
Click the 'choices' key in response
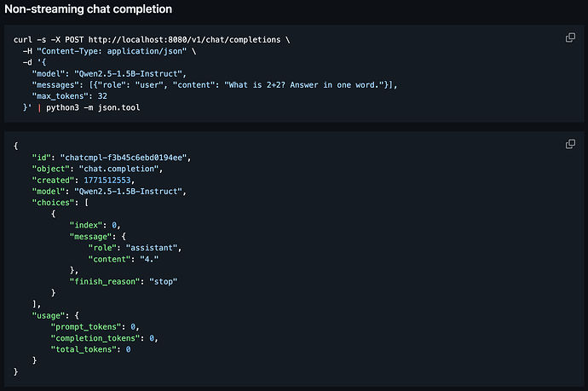(x=55, y=203)
